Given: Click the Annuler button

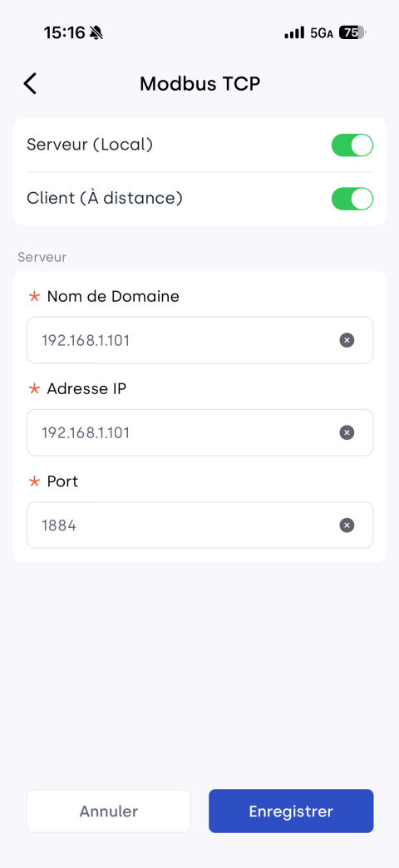Looking at the screenshot, I should click(x=108, y=811).
